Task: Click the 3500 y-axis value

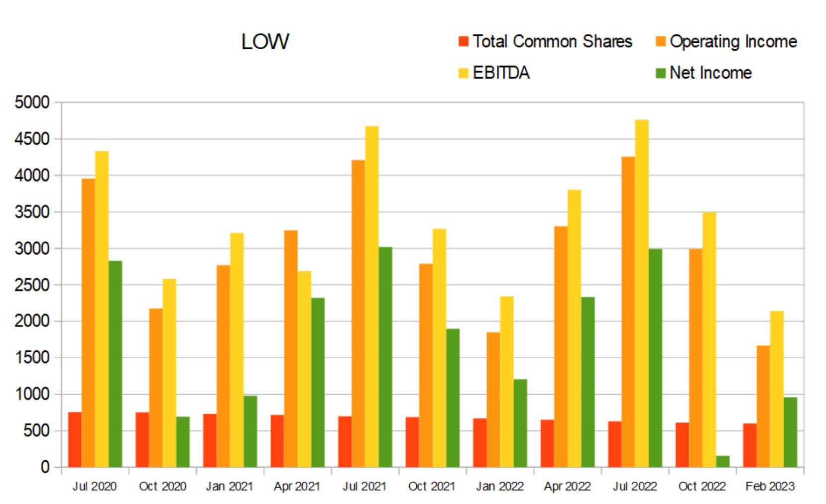Action: tap(32, 212)
